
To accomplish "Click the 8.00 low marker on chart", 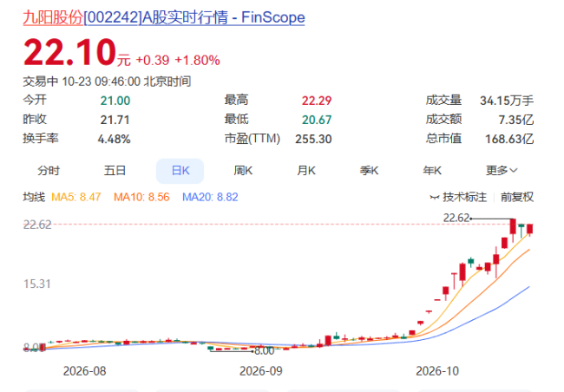I will [x=265, y=350].
